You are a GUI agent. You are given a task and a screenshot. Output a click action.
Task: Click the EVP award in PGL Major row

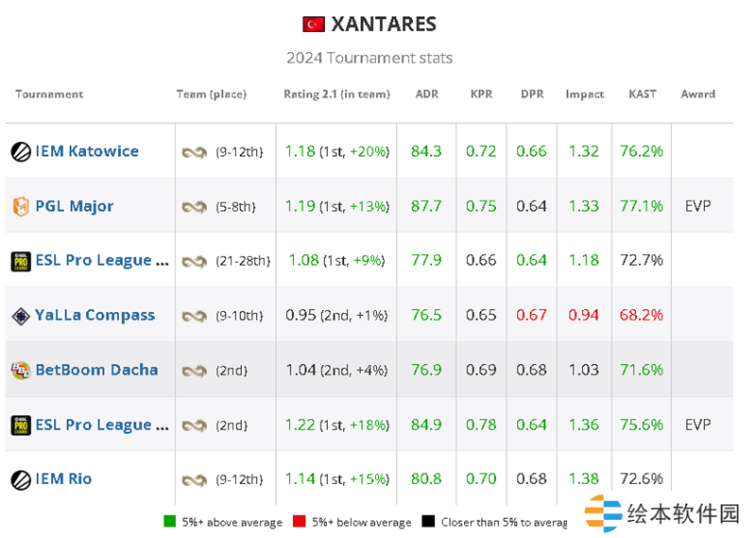coord(697,206)
